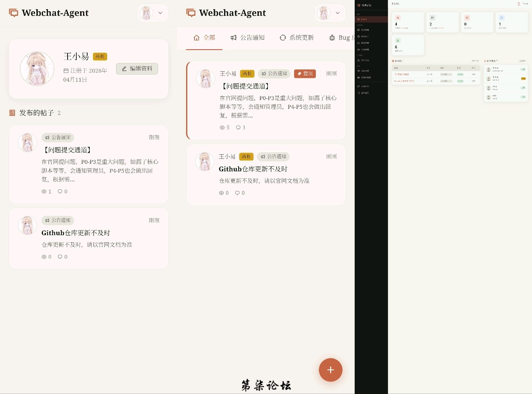Click the large avatar in the 王小易 profile card

[37, 69]
